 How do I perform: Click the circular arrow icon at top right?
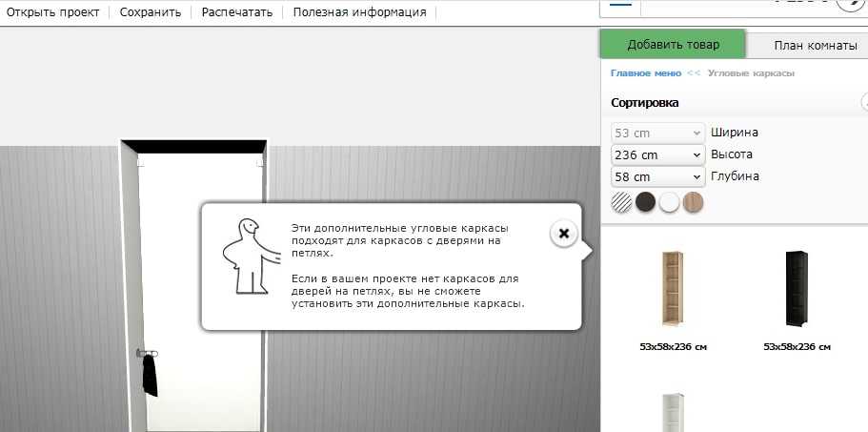(853, 4)
